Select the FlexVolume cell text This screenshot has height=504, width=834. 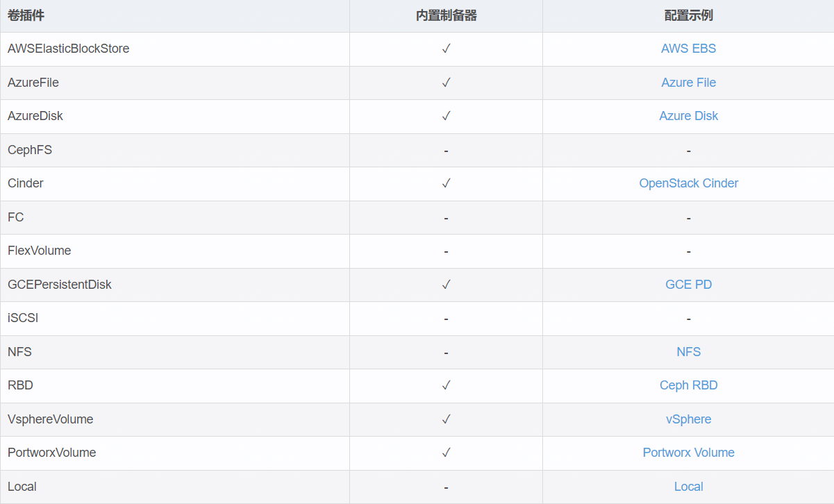[x=39, y=251]
